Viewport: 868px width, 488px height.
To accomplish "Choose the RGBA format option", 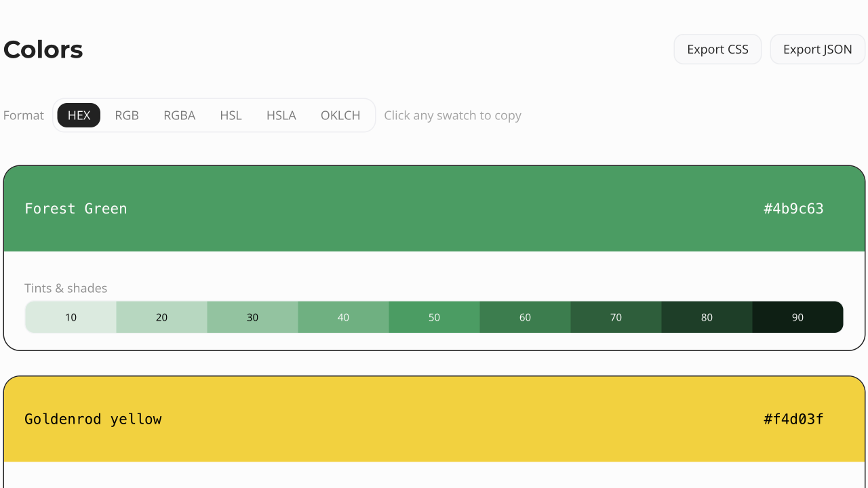I will tap(180, 115).
